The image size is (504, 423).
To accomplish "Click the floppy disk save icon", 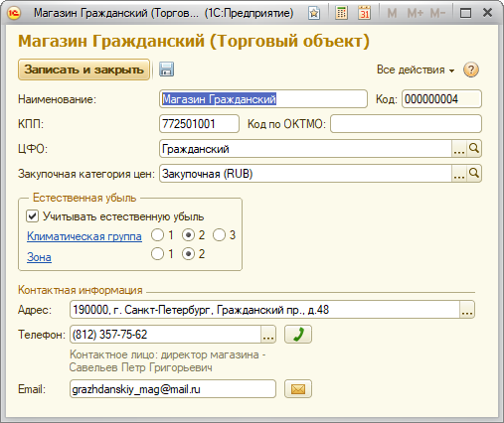I will (166, 70).
